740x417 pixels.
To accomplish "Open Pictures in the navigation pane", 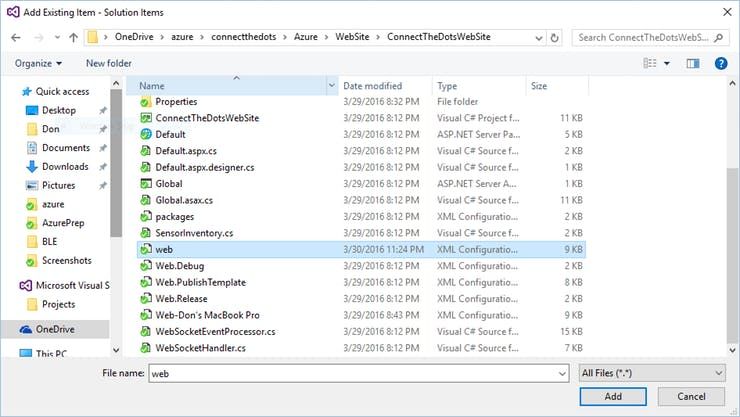I will click(59, 185).
